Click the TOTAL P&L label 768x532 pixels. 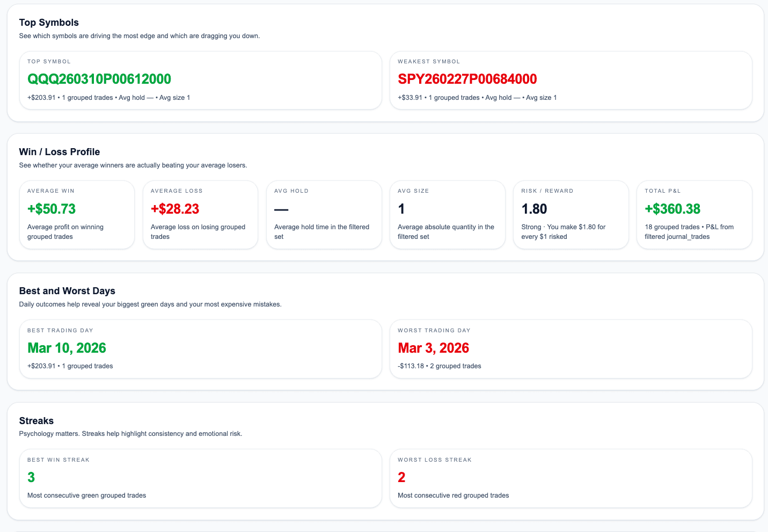(x=663, y=191)
